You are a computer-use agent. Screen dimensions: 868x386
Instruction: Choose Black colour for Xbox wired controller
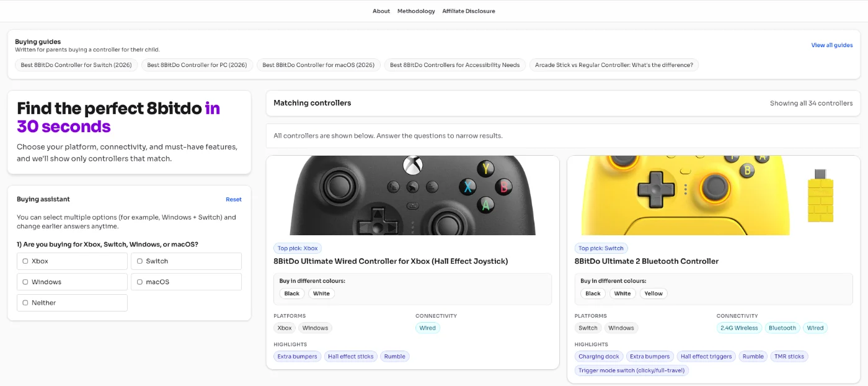click(292, 294)
